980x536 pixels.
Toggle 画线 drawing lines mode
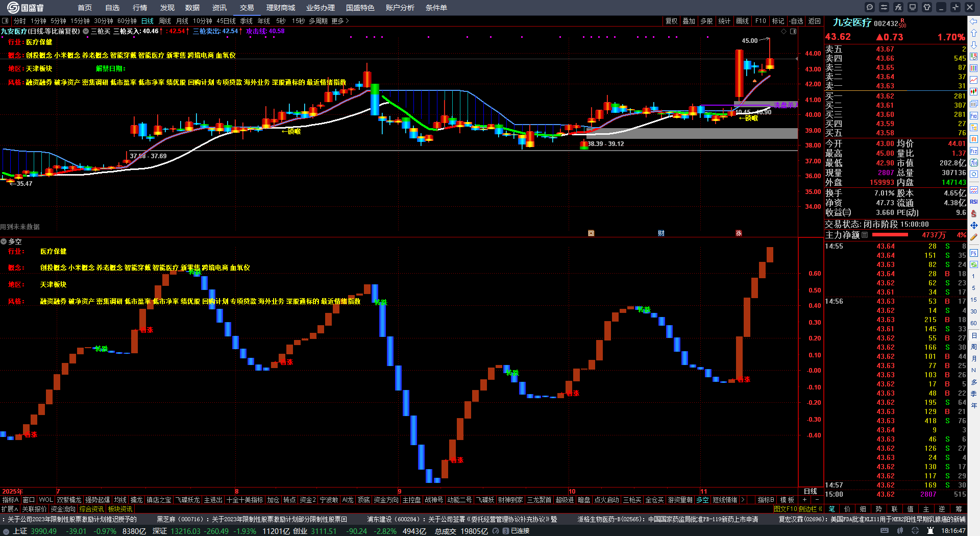(x=742, y=21)
